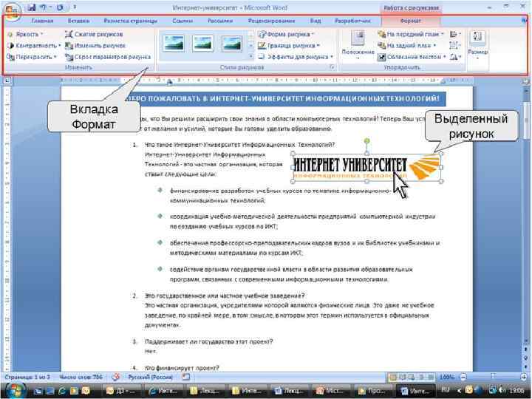Open Форма рисунка picture shape menu
Viewport: 532px width, 399px height.
point(287,34)
